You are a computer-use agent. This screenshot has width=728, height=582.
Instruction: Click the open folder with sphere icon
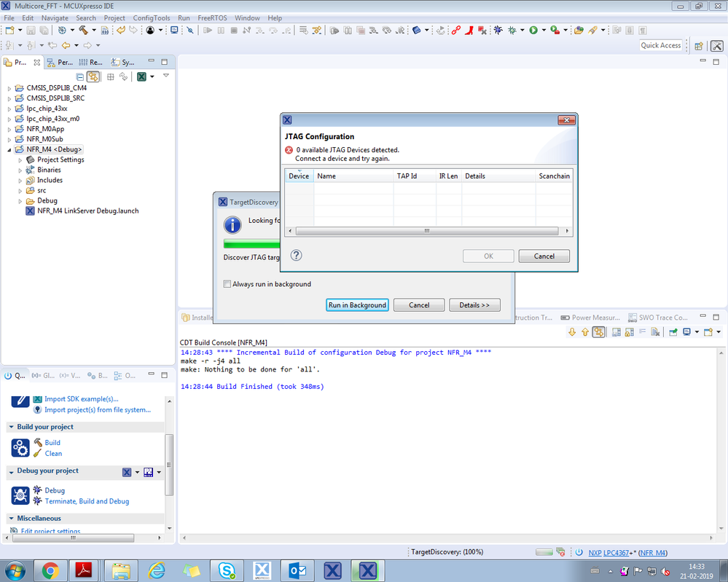click(x=579, y=30)
